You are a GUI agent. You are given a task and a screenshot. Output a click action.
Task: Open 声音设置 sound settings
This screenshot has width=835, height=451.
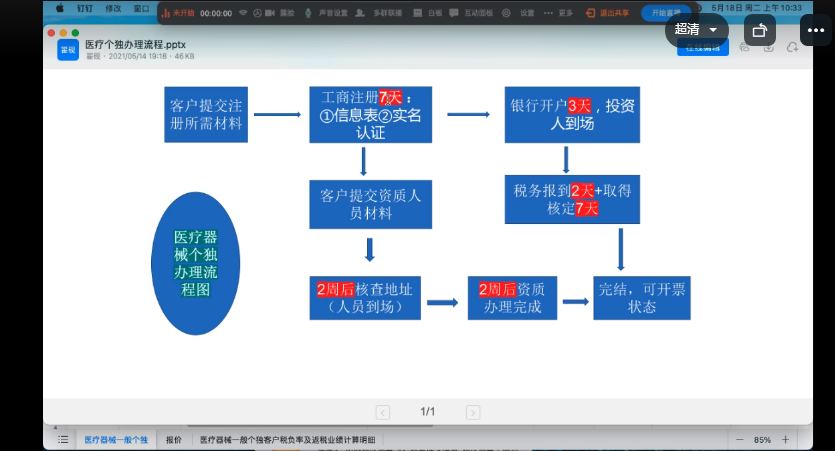pyautogui.click(x=333, y=13)
